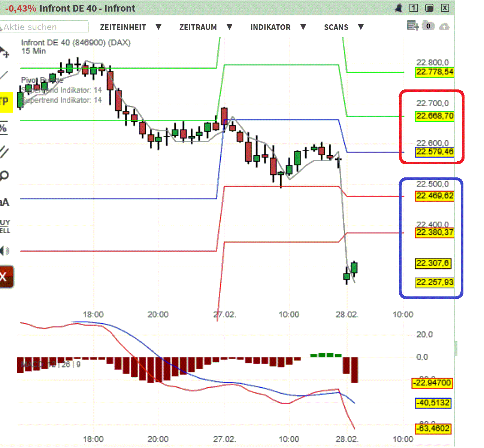
Task: Select the window '1' tab
Action: coord(413,7)
